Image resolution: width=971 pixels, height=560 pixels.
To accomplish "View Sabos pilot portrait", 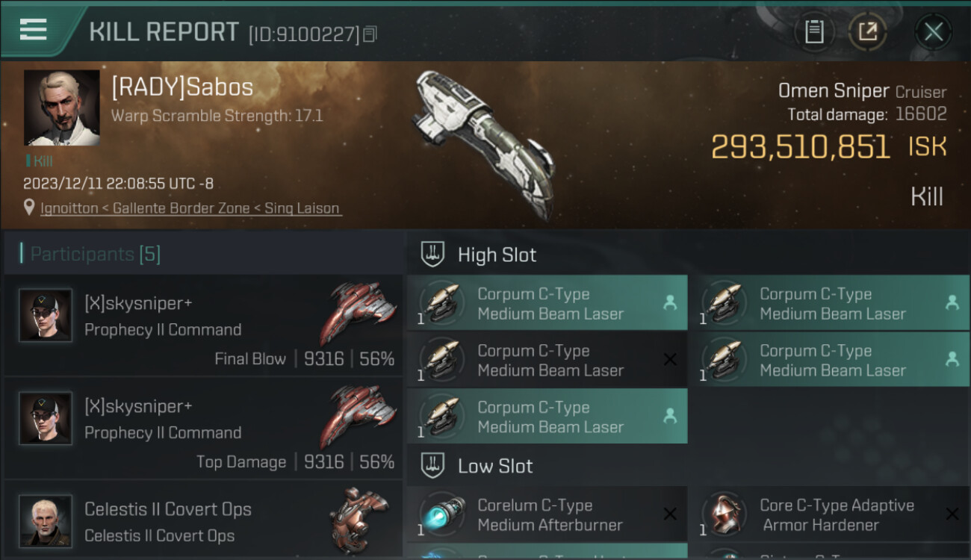I will (x=61, y=108).
